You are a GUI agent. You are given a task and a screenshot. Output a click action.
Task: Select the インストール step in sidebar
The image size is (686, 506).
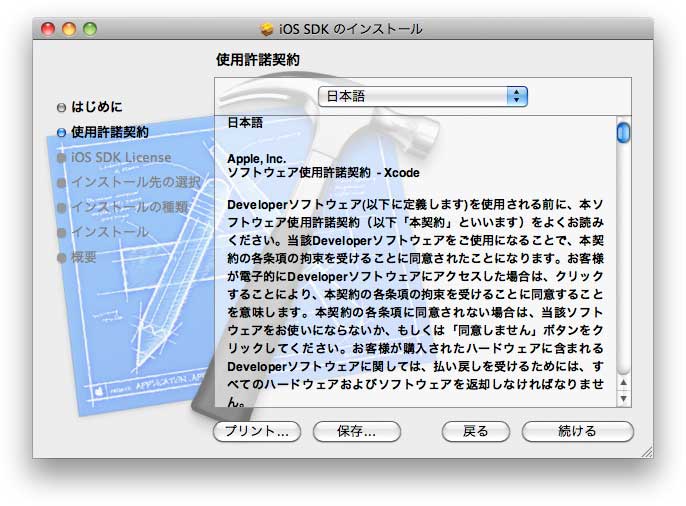109,232
